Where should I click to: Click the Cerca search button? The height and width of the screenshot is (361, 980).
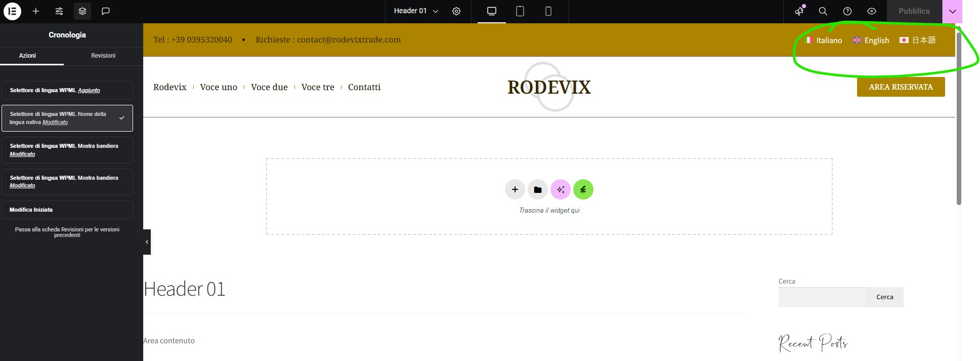click(885, 297)
